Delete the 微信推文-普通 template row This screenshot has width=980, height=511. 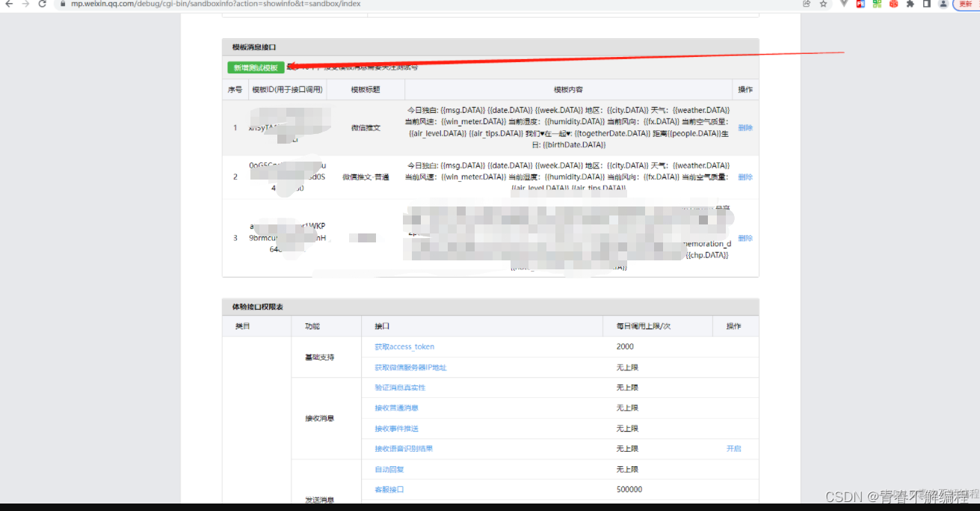[x=745, y=177]
